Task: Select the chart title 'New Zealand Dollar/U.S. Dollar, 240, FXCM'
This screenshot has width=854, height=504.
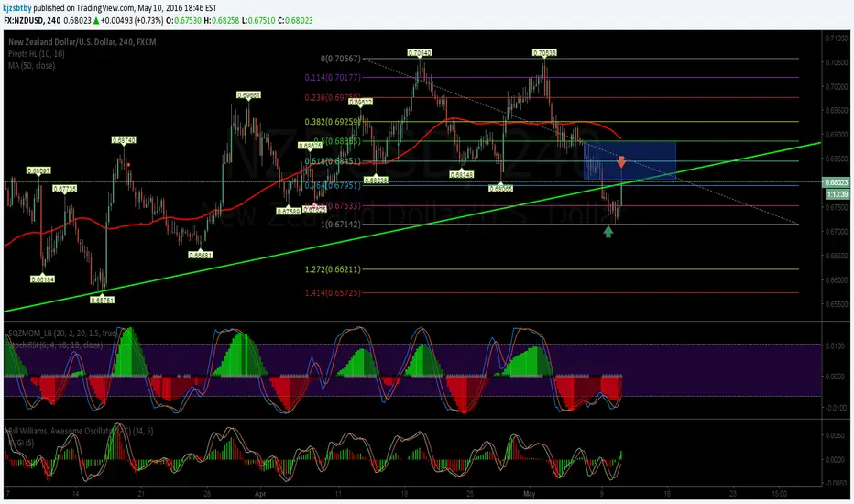Action: point(82,42)
